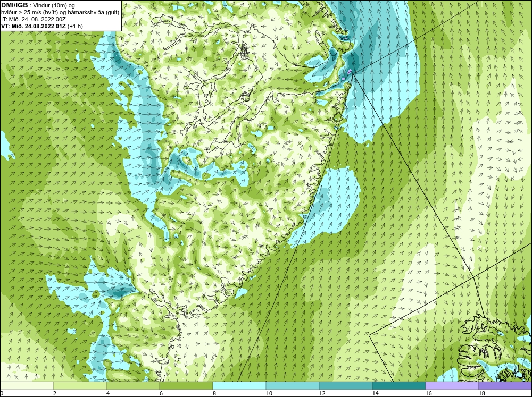Screen dimensions: 532x397
Task: Click the 4–6 m/s green legend swatch
Action: pos(133,386)
